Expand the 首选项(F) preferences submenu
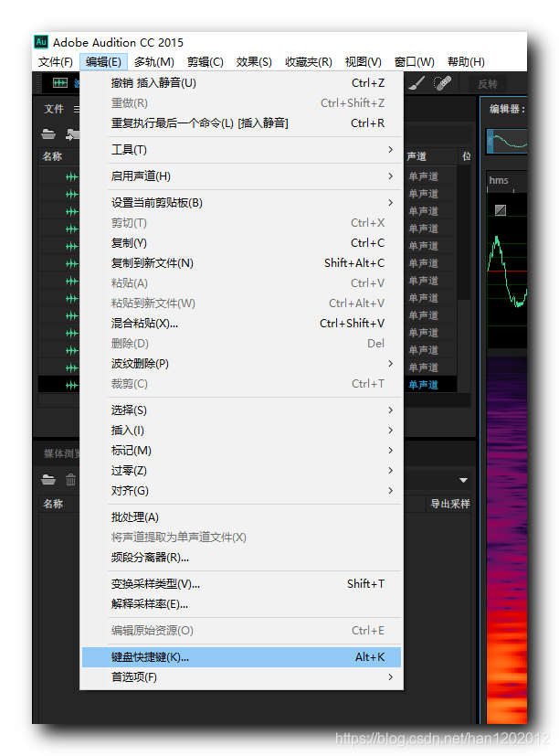The image size is (559, 756). click(241, 677)
